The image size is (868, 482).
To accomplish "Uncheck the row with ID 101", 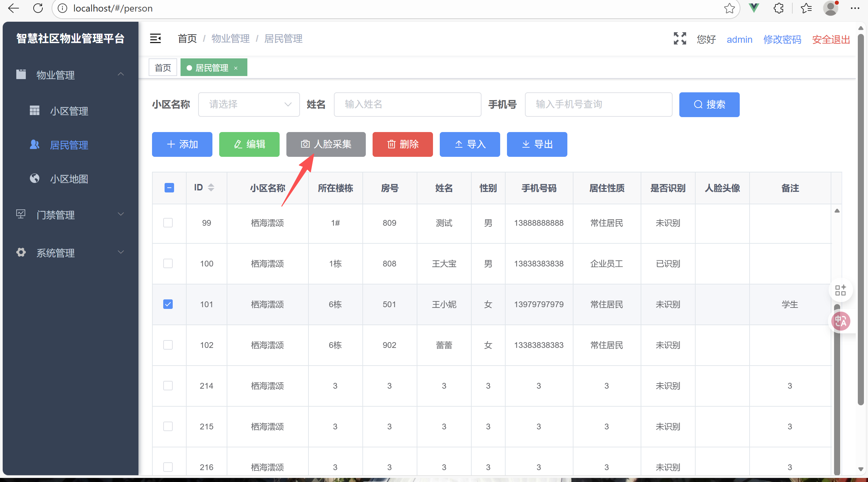I will pos(168,304).
